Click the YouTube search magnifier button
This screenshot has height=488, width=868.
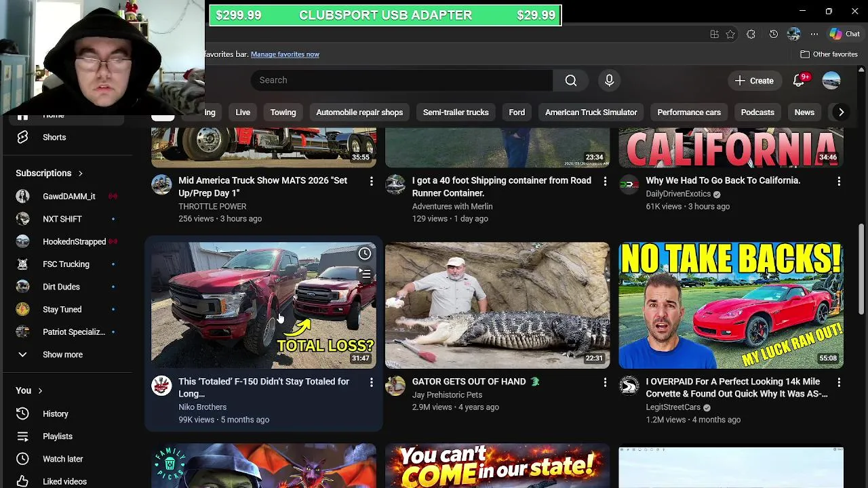click(x=571, y=80)
